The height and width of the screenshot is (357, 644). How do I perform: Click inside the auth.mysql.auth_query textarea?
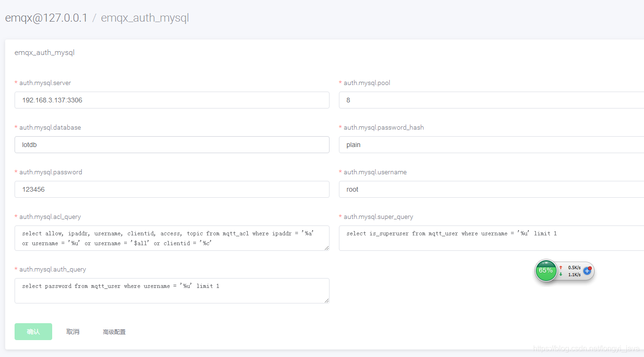pos(172,291)
